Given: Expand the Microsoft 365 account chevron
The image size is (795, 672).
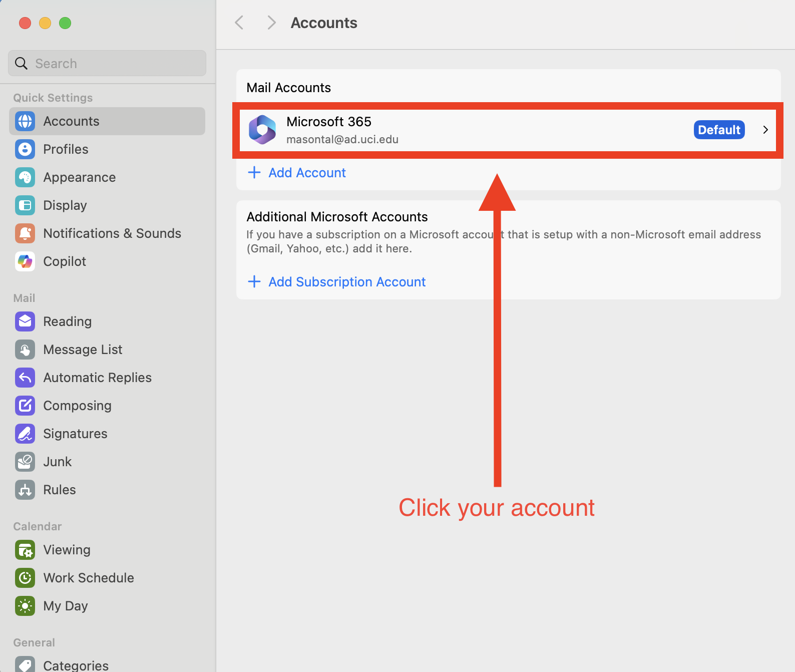Looking at the screenshot, I should (765, 130).
